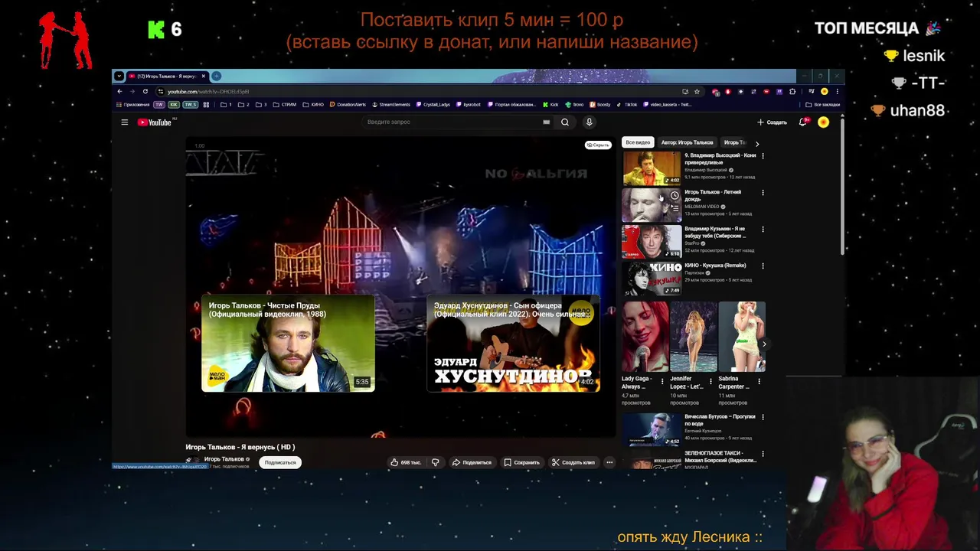Open more actions under the video
980x551 pixels.
pos(609,462)
